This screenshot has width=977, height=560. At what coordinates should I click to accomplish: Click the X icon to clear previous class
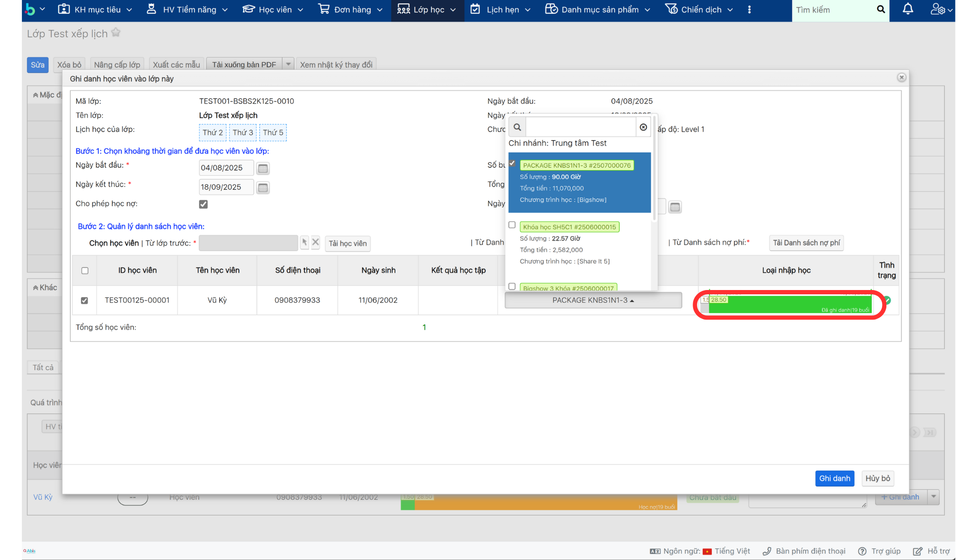(x=315, y=242)
